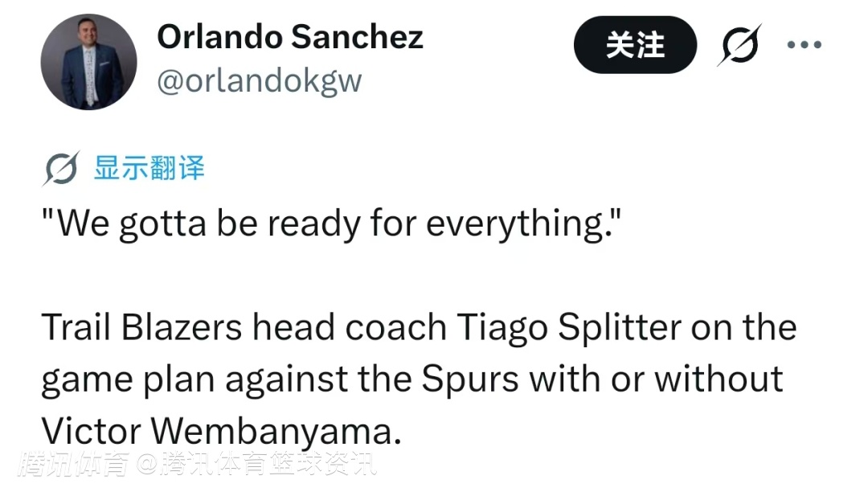868x492 pixels.
Task: Tap the 关注 follow button
Action: (635, 45)
